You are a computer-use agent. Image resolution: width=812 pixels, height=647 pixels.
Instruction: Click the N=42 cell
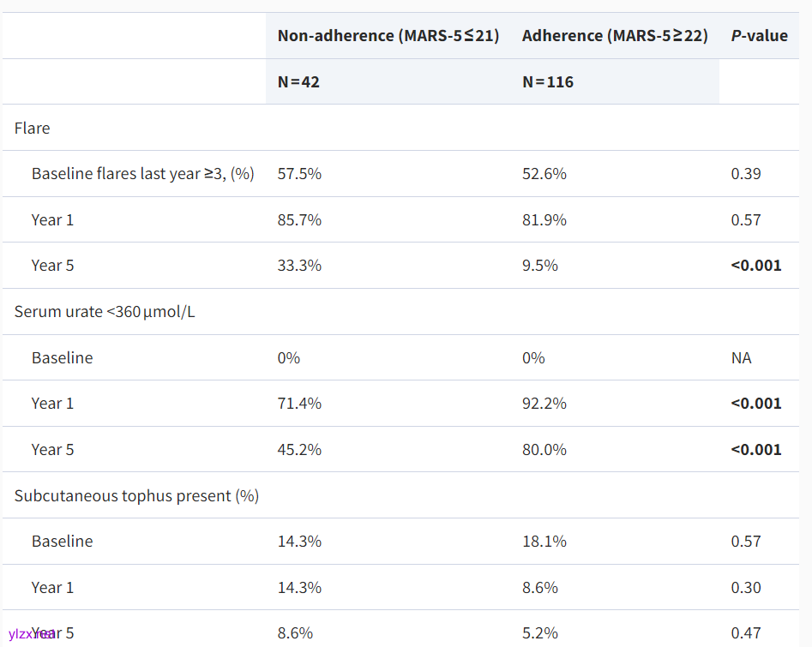pos(298,82)
